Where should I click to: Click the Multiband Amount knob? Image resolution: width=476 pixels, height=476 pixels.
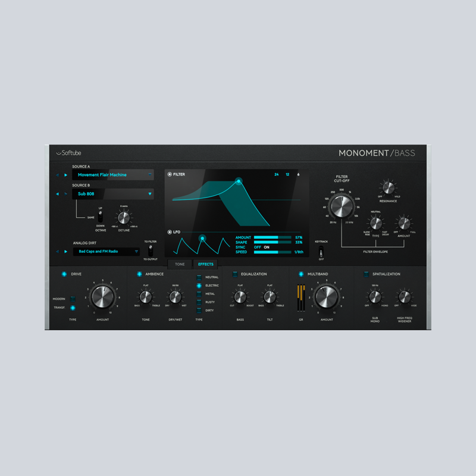point(326,296)
